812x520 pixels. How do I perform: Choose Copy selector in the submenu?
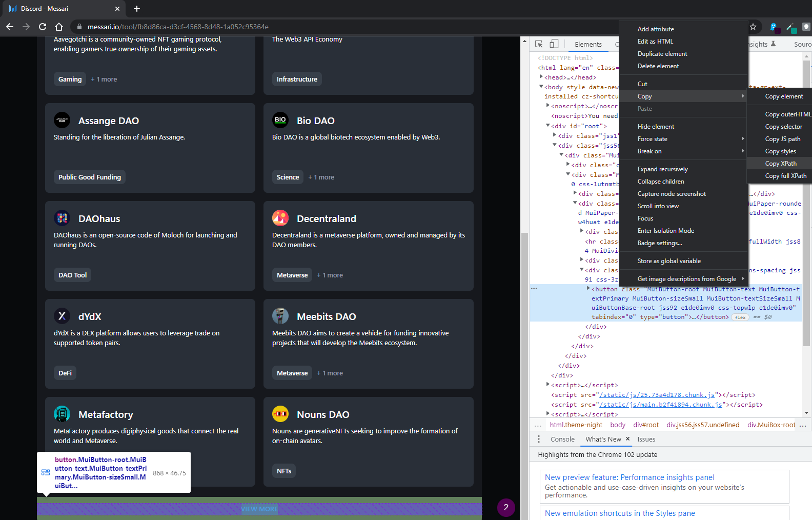[x=780, y=127]
